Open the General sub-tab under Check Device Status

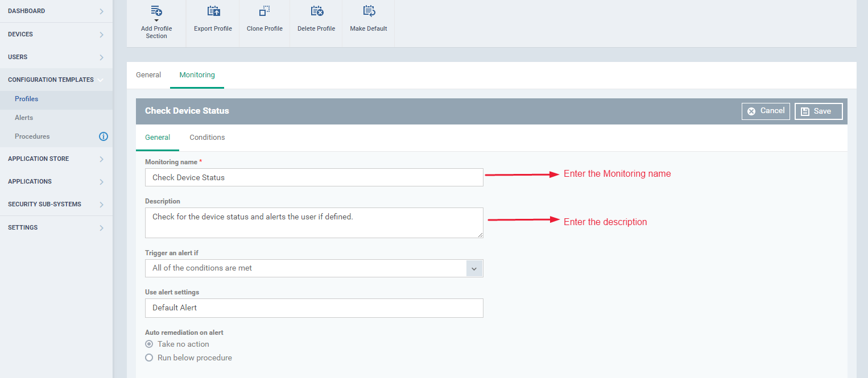tap(158, 138)
